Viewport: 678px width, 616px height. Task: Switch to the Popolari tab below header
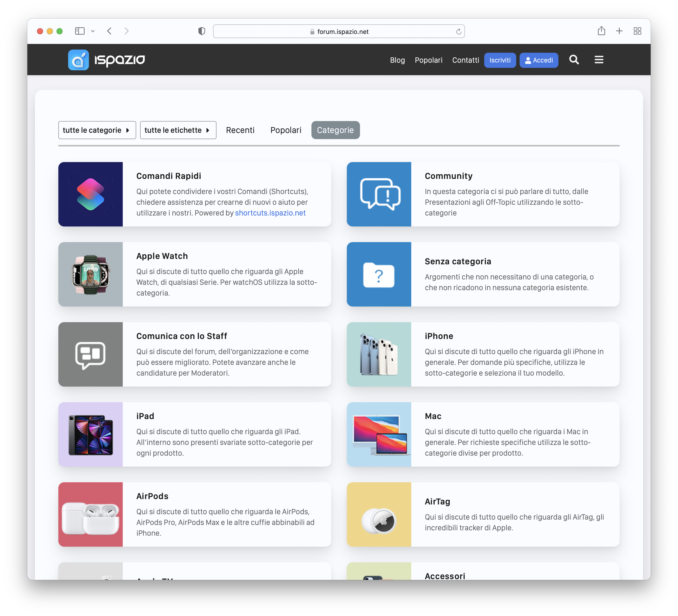coord(286,130)
